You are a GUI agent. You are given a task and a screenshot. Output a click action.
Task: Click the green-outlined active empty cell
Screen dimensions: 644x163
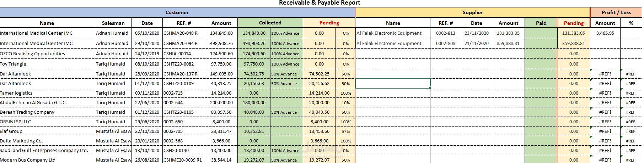point(393,83)
